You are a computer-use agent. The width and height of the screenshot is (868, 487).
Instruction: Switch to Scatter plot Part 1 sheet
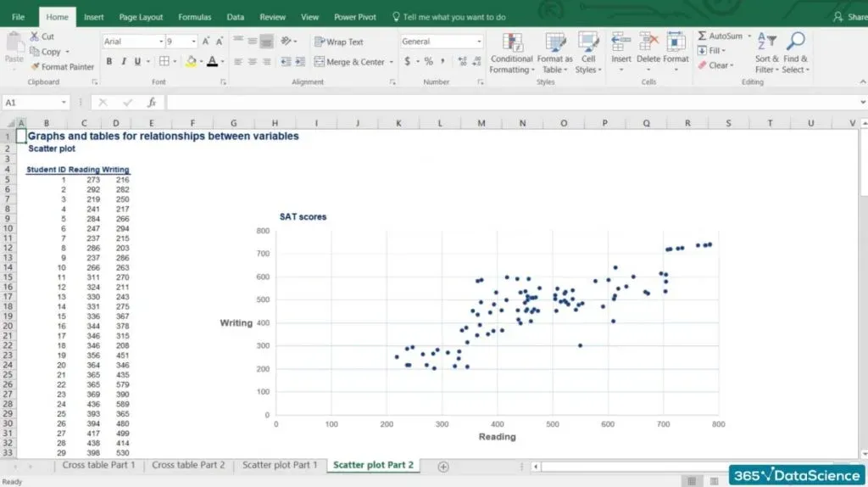(280, 465)
